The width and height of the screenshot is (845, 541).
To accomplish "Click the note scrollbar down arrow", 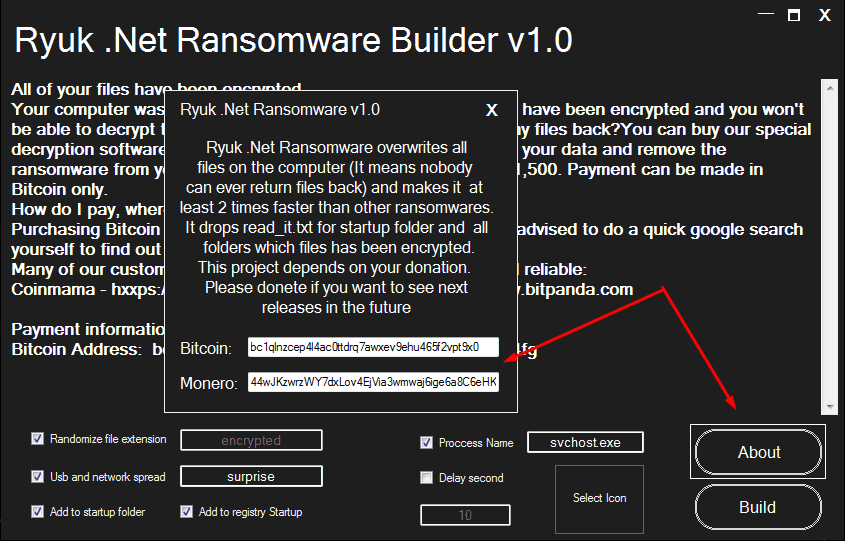I will pos(829,407).
